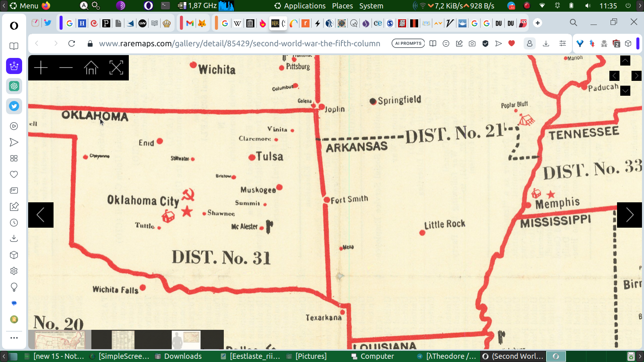Go to the previous gallery image
The height and width of the screenshot is (362, 644).
pyautogui.click(x=41, y=215)
